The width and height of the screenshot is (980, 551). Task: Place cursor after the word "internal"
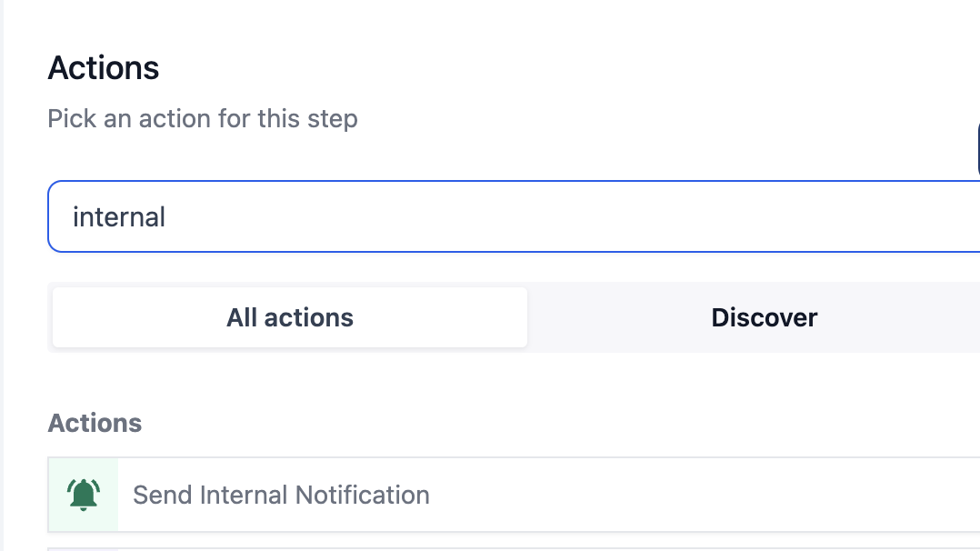[166, 217]
